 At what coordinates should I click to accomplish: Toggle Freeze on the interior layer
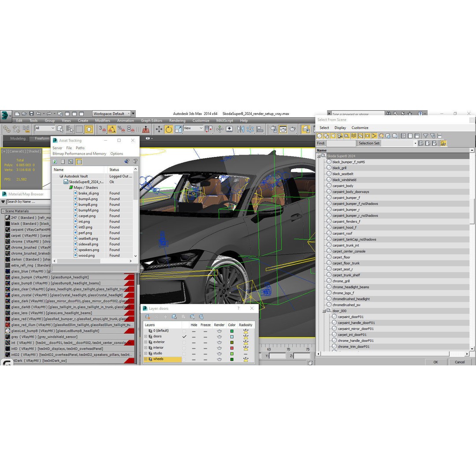tap(205, 348)
